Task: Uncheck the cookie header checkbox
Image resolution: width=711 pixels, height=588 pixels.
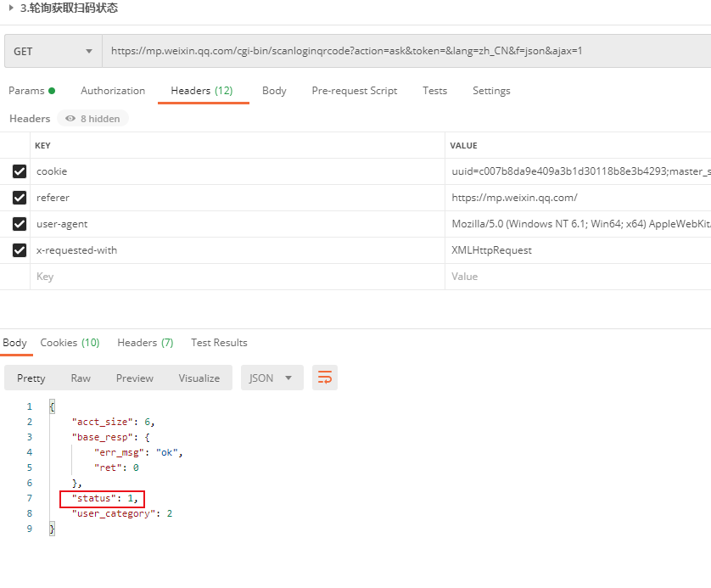Action: point(20,171)
